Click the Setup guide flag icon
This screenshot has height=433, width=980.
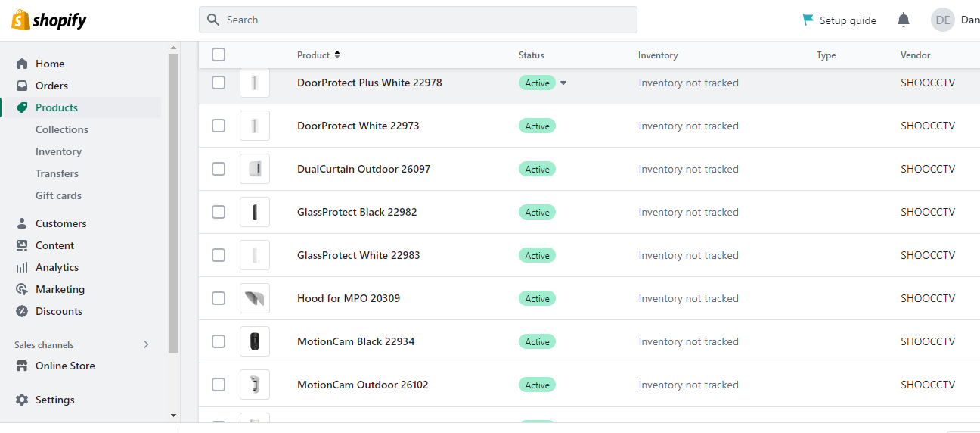click(808, 20)
